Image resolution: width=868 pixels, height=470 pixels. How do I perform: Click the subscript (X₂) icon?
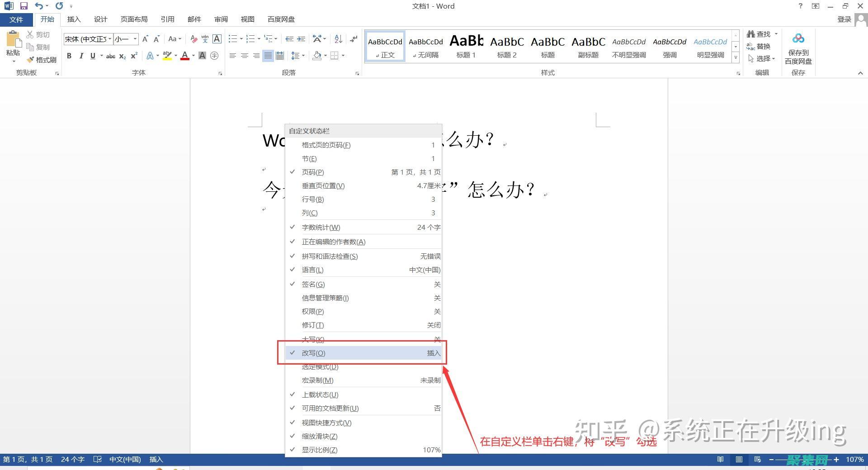pos(122,56)
